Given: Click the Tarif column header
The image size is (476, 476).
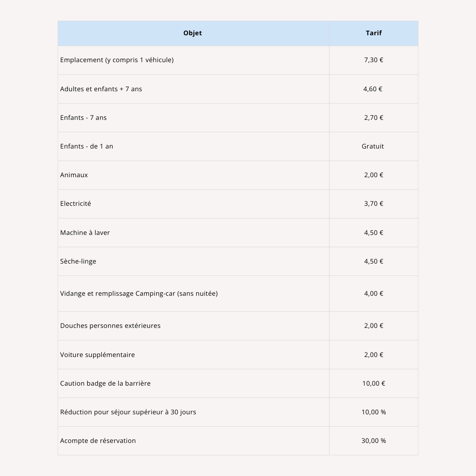Looking at the screenshot, I should coord(374,33).
